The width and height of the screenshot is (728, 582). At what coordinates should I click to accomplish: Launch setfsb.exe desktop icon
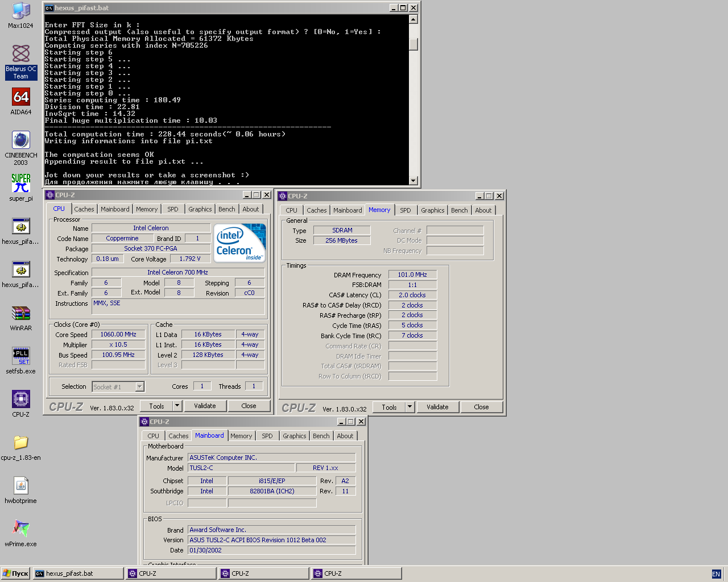[21, 361]
